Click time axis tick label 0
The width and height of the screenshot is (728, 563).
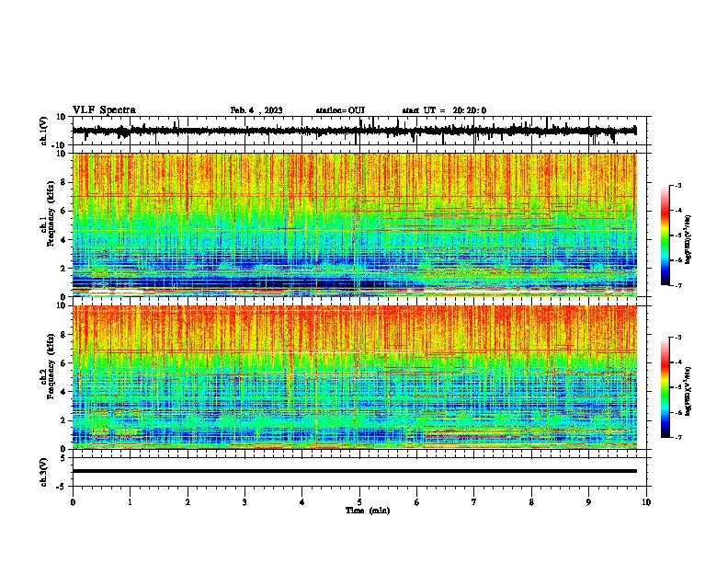[73, 502]
